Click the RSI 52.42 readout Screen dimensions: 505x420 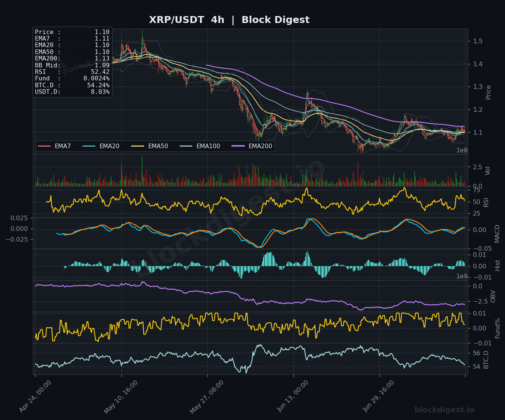(x=72, y=72)
